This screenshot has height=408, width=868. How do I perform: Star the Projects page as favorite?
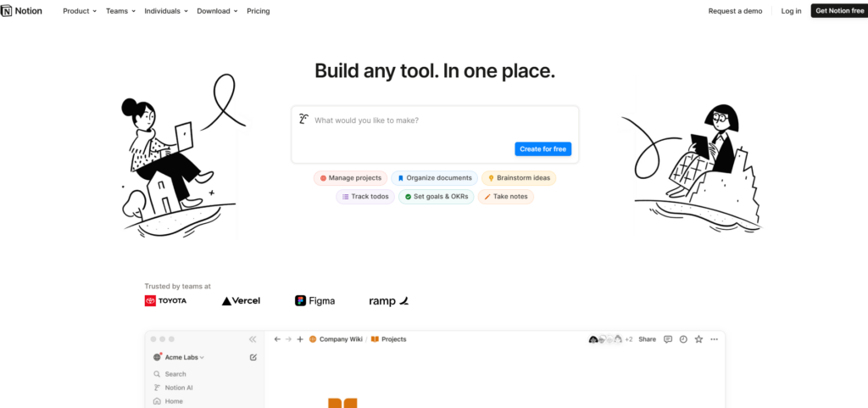[x=698, y=339]
